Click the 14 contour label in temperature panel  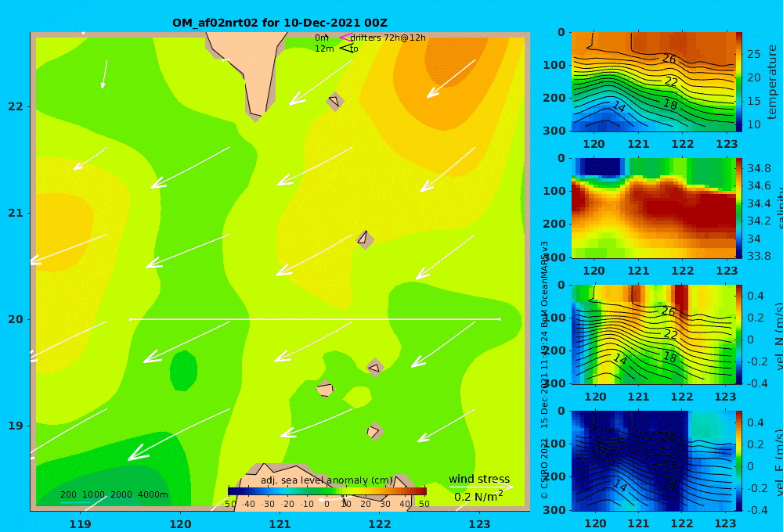click(619, 106)
